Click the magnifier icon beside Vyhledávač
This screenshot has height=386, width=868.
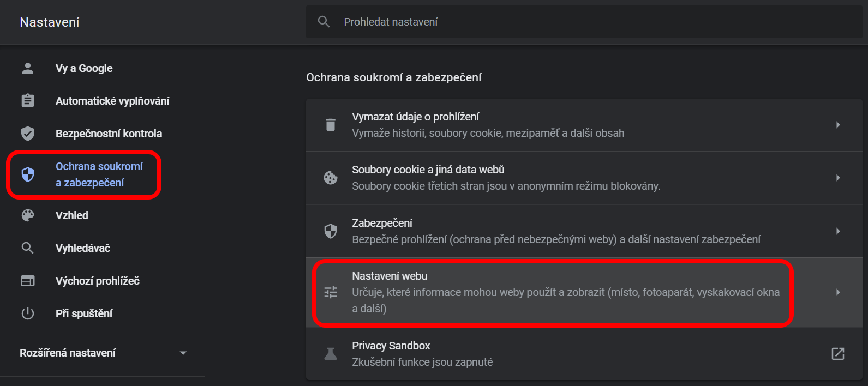[x=28, y=248]
